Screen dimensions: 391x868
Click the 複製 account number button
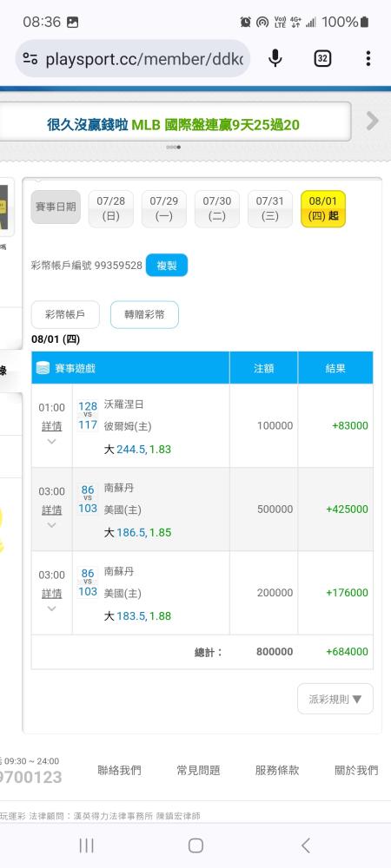167,265
